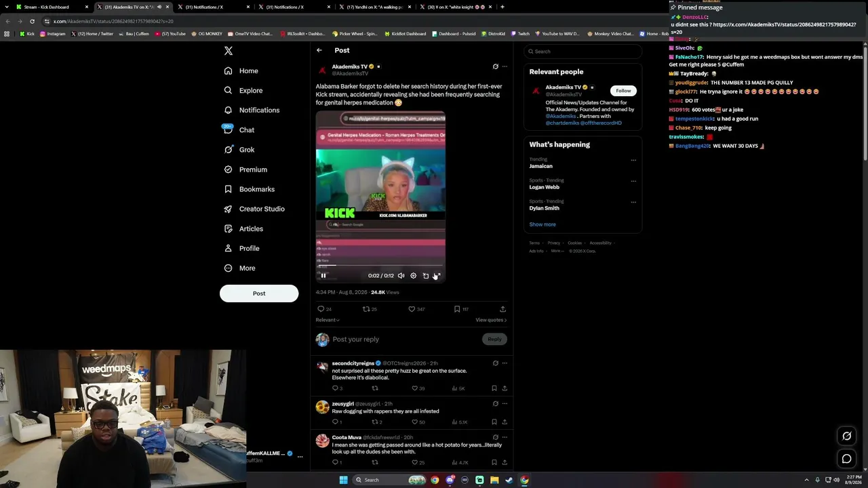
Task: Open @Akademiks profile link
Action: pos(561,116)
